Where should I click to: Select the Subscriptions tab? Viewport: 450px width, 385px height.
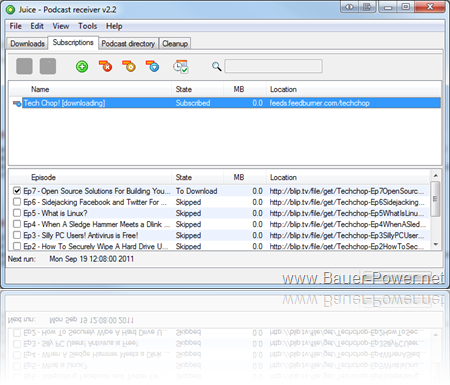click(73, 42)
